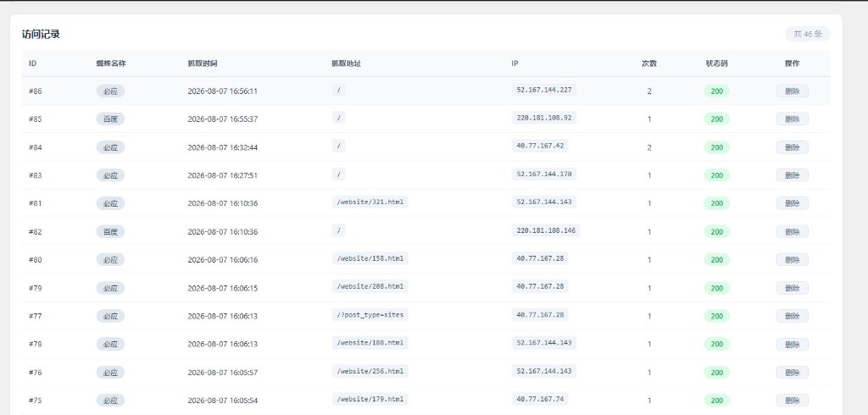
Task: Click the timestamp 2026-08-07 16:55:37
Action: pos(223,119)
